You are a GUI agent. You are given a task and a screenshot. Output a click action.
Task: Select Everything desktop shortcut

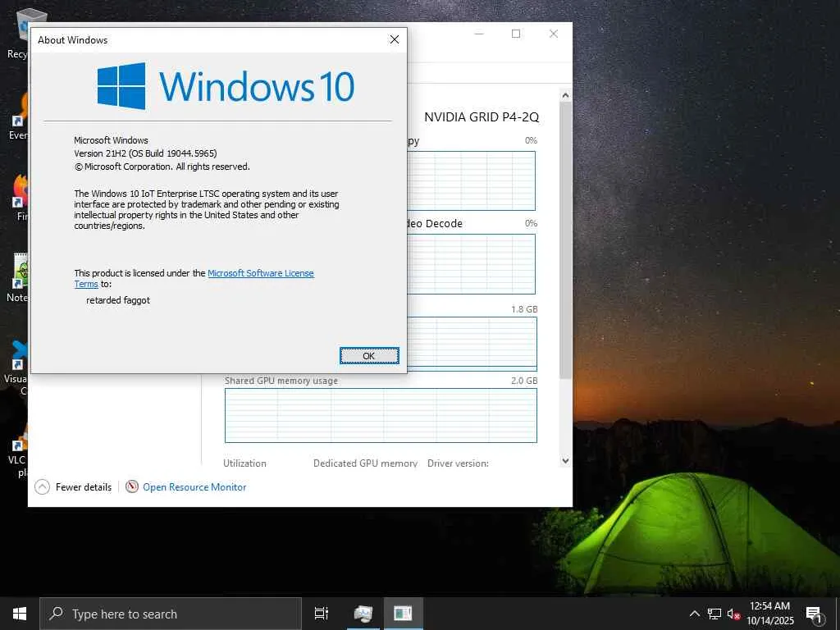click(x=18, y=116)
